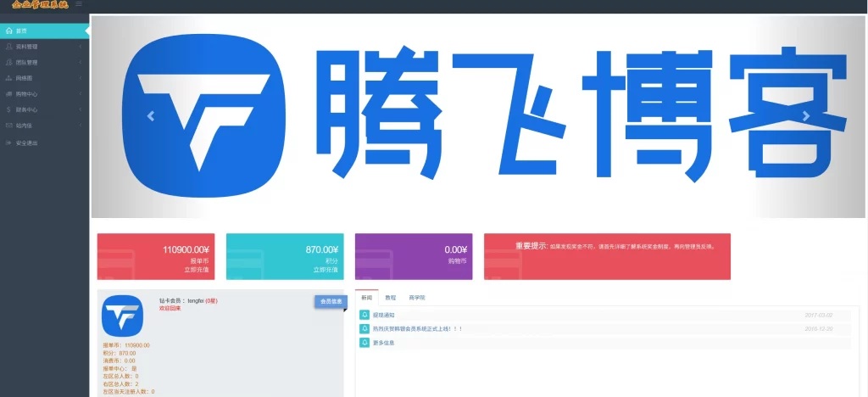
Task: Expand the 团队管理 submenu chevron
Action: [x=81, y=63]
